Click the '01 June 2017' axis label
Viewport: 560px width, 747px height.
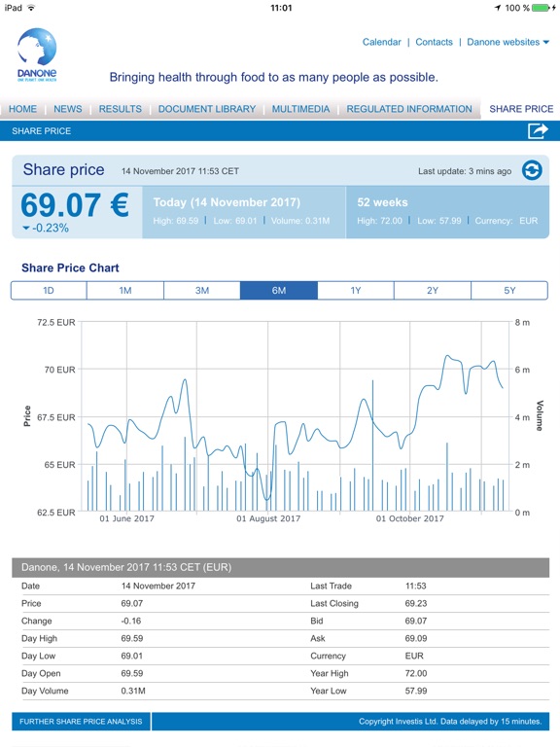click(x=126, y=518)
